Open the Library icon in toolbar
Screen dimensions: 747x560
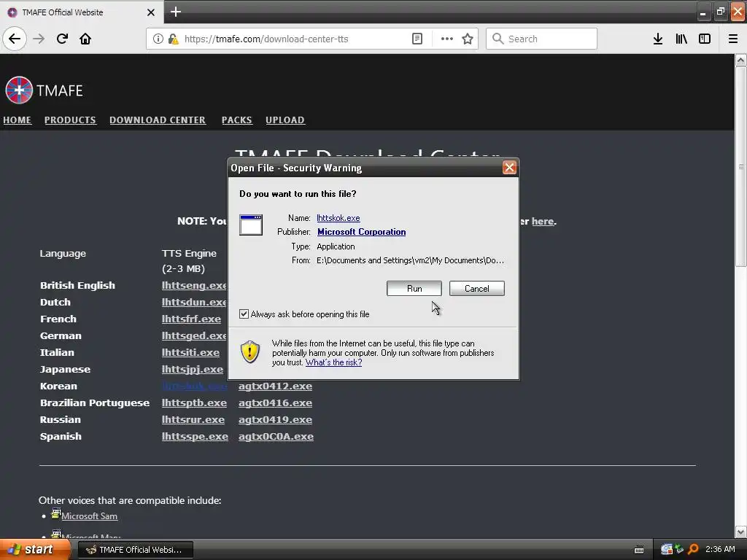(681, 39)
